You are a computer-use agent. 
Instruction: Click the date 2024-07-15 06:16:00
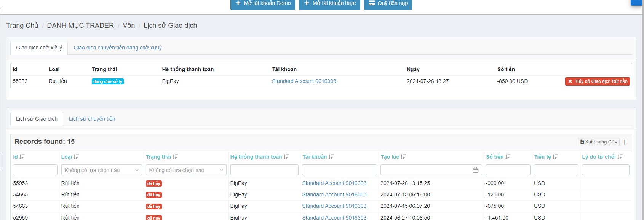click(405, 194)
